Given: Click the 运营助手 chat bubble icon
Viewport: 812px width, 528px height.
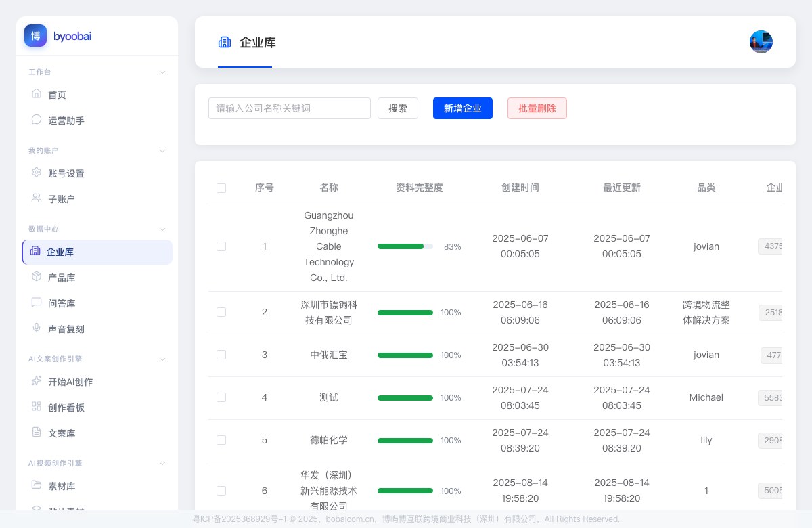Looking at the screenshot, I should coord(37,120).
